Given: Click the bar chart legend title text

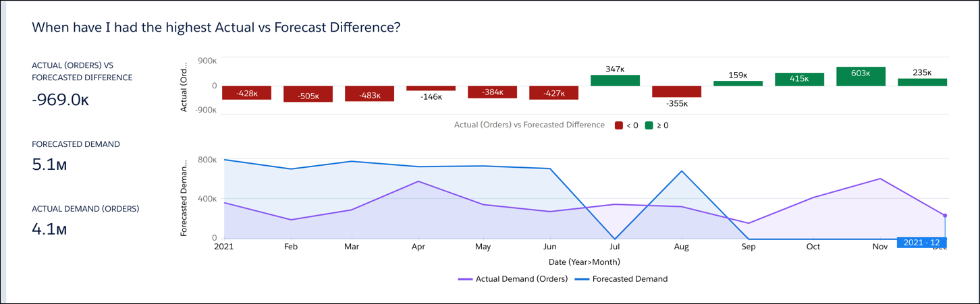Looking at the screenshot, I should point(529,125).
